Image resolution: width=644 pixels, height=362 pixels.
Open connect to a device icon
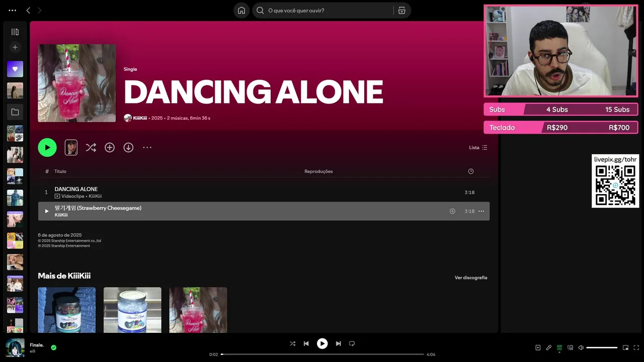570,347
